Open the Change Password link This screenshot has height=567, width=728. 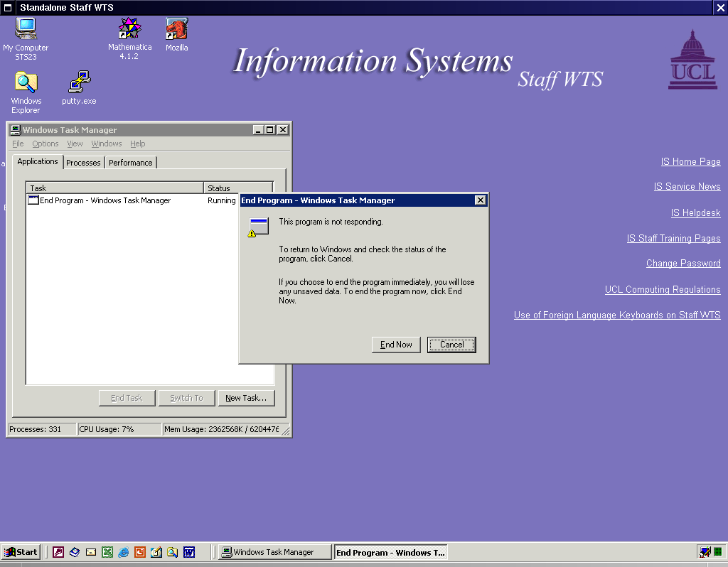click(683, 264)
